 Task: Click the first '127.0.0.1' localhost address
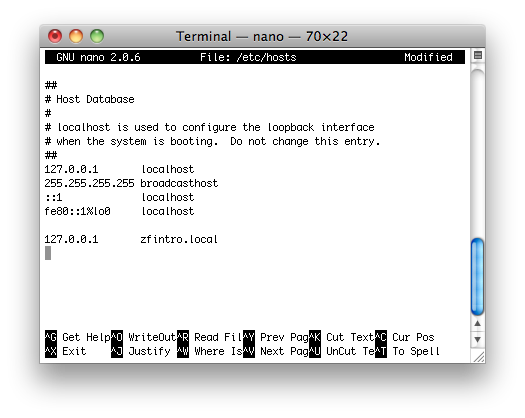[71, 169]
